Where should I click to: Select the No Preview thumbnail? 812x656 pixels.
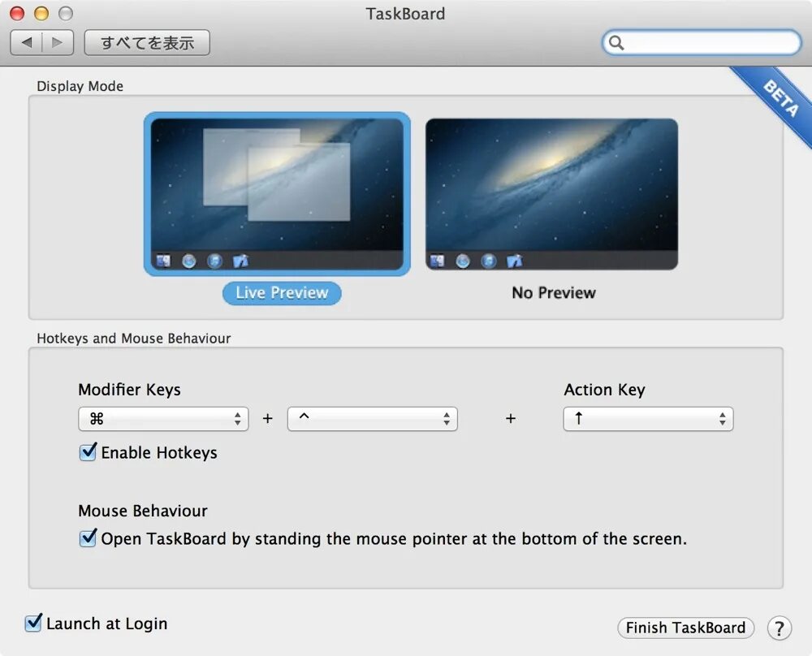(551, 194)
